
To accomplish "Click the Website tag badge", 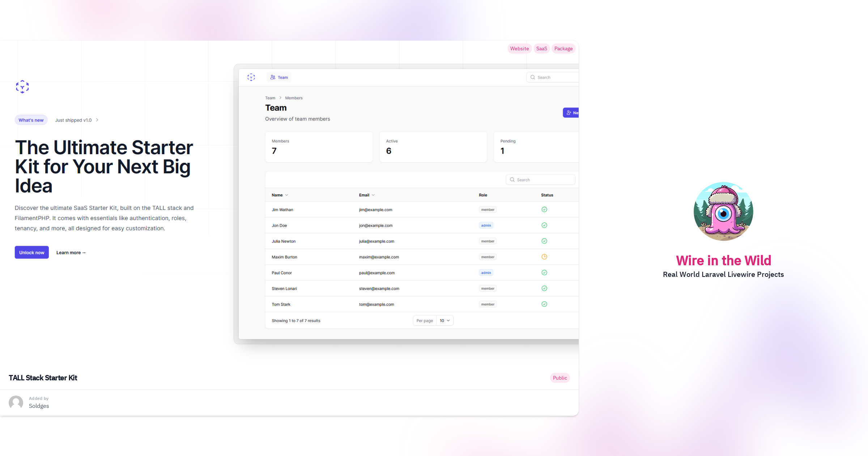I will [x=519, y=48].
